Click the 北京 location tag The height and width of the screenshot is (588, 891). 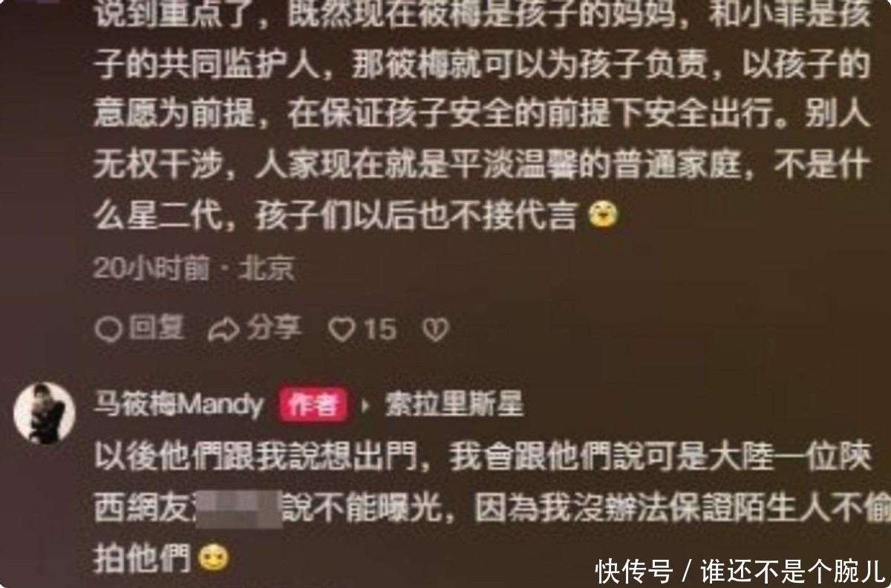[267, 270]
